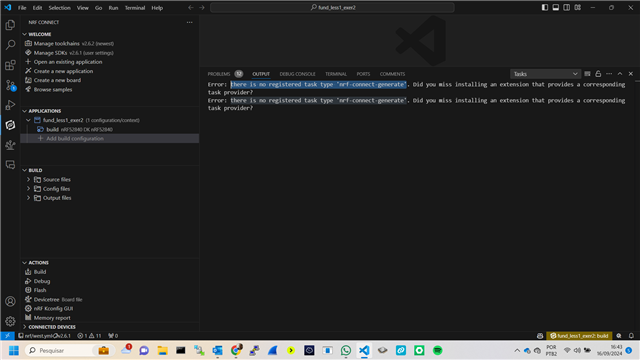Image resolution: width=640 pixels, height=360 pixels.
Task: Go forward with the navigation arrow
Action: (x=202, y=7)
